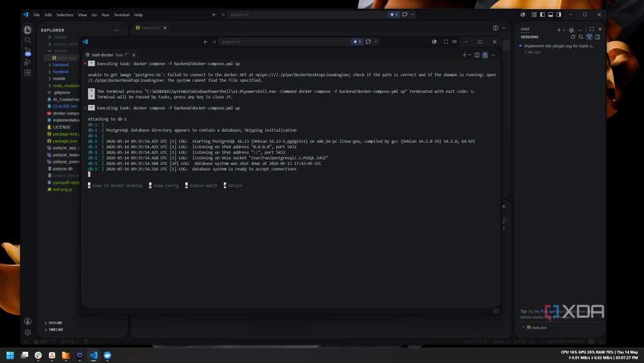Open the Terminal menu
This screenshot has width=644, height=363.
[x=122, y=15]
